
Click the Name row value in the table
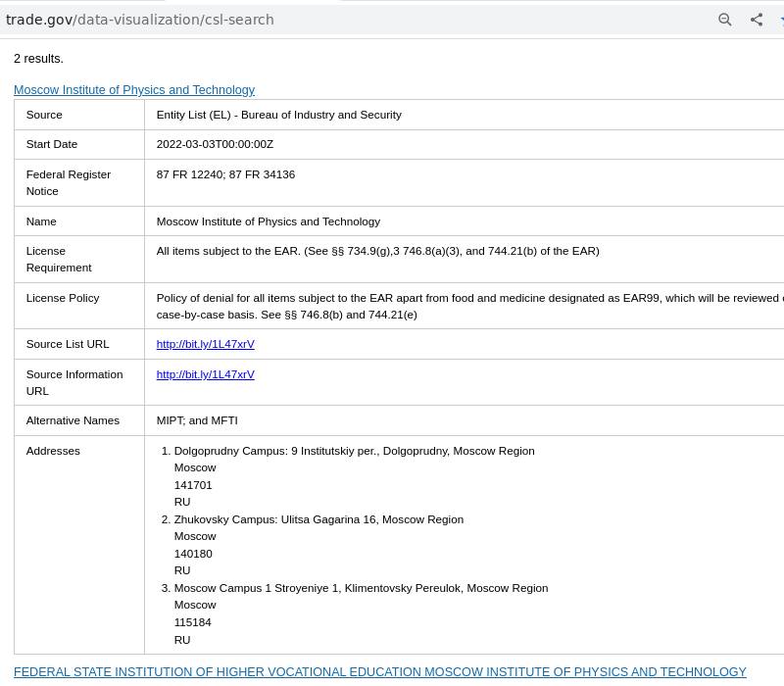[268, 221]
